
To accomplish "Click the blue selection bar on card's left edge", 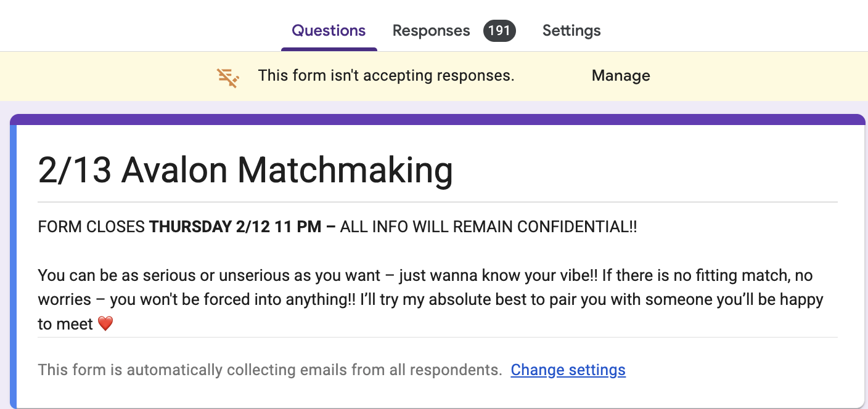I will click(13, 265).
